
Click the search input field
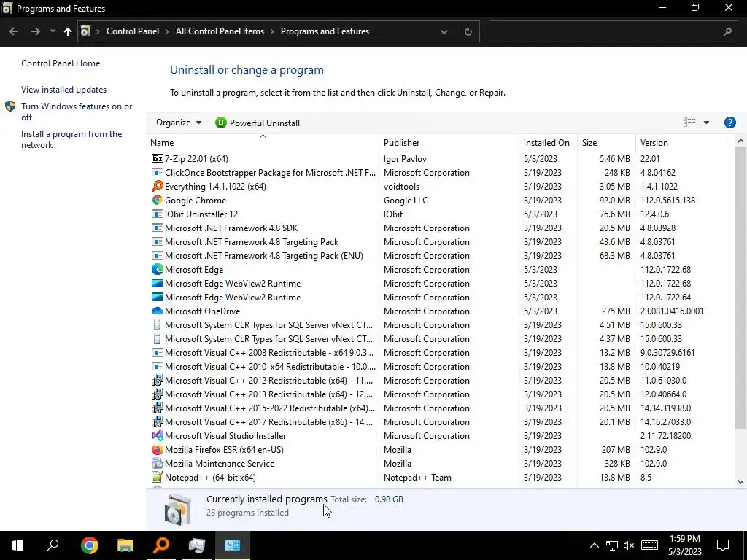[605, 31]
